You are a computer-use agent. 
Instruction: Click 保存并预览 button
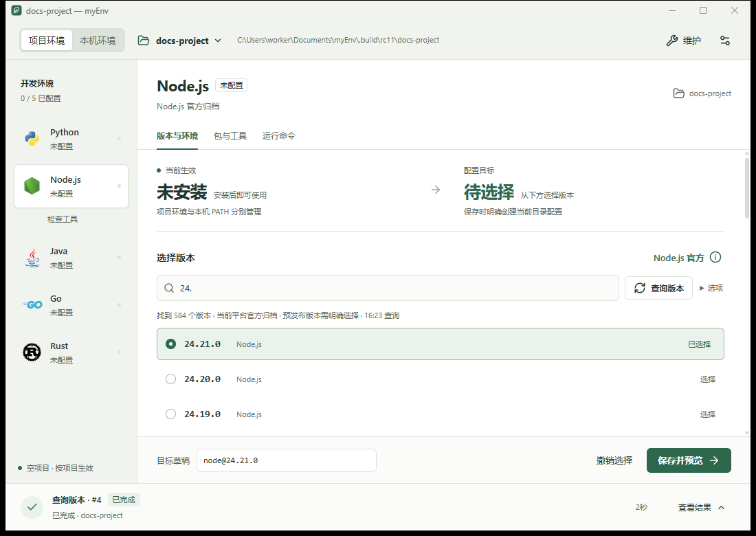coord(689,461)
